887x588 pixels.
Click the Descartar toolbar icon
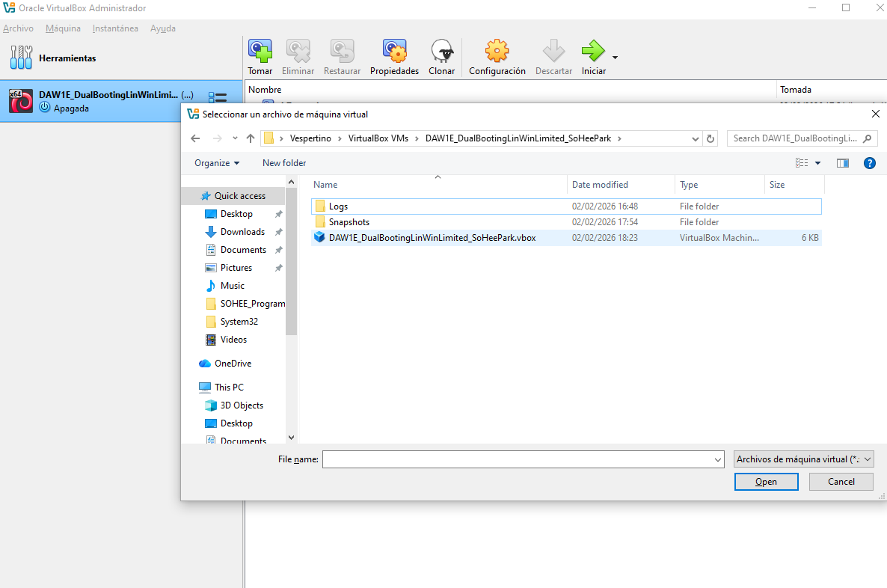tap(553, 51)
